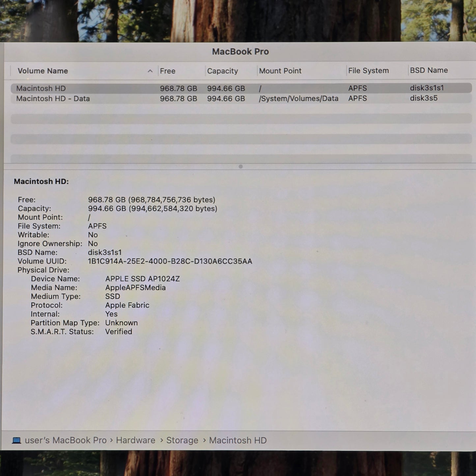Open Hardware in the path bar
The image size is (476, 476).
coord(135,440)
